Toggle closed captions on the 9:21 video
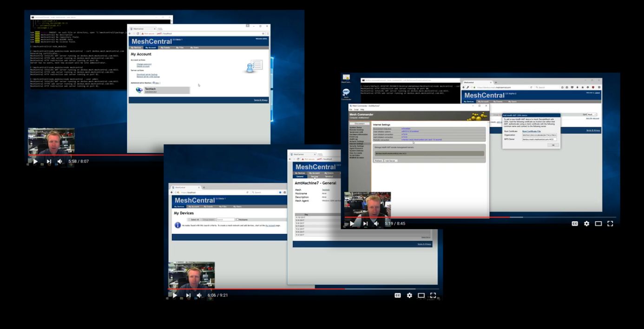 pos(398,295)
